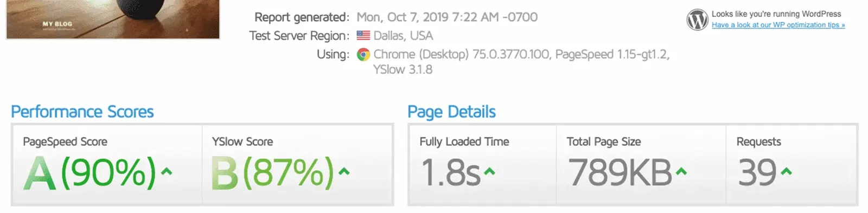Click the Requests count arrow
Screen dimensions: 868x213
tap(786, 172)
